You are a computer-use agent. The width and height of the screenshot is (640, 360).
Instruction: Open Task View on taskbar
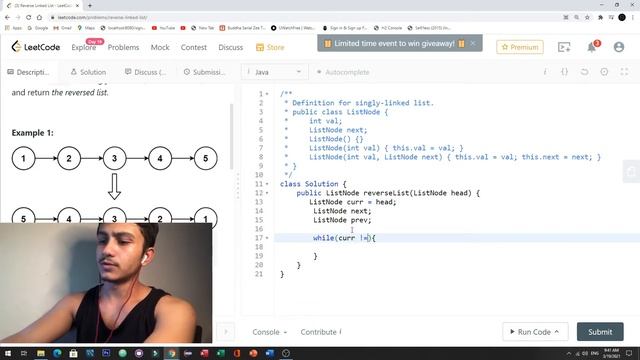tap(24, 353)
